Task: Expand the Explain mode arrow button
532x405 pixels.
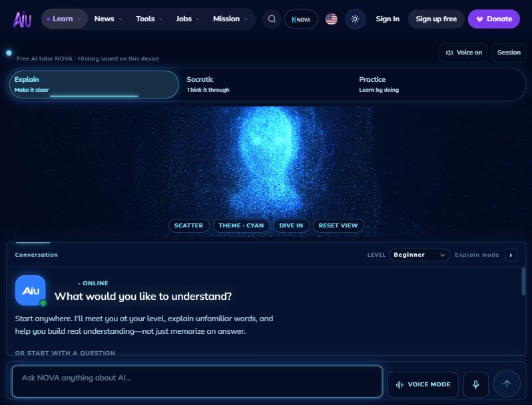Action: tap(511, 255)
